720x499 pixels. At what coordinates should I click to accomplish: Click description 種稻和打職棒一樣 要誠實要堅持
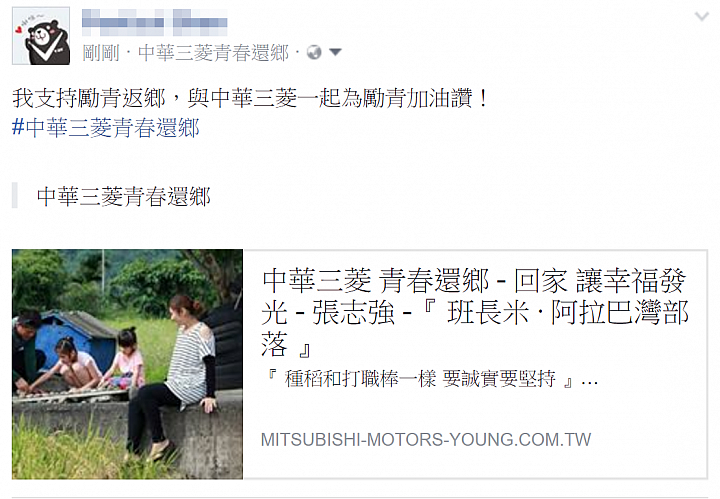[x=420, y=380]
